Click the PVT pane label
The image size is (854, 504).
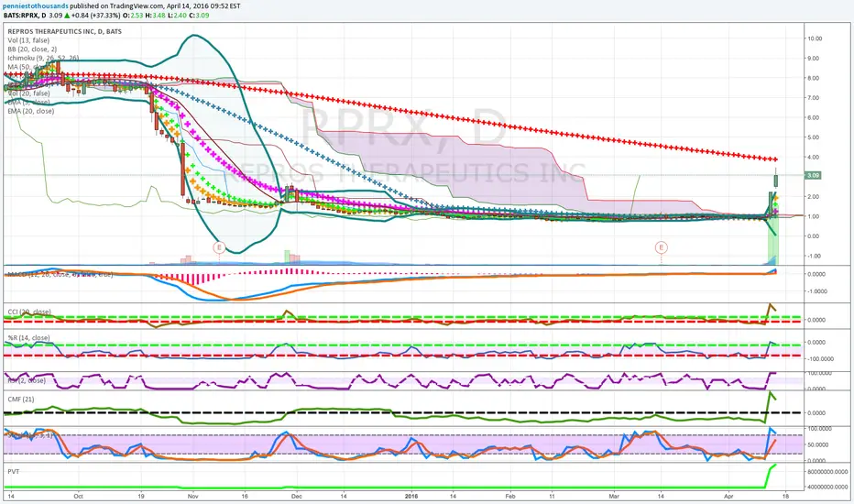click(x=14, y=471)
